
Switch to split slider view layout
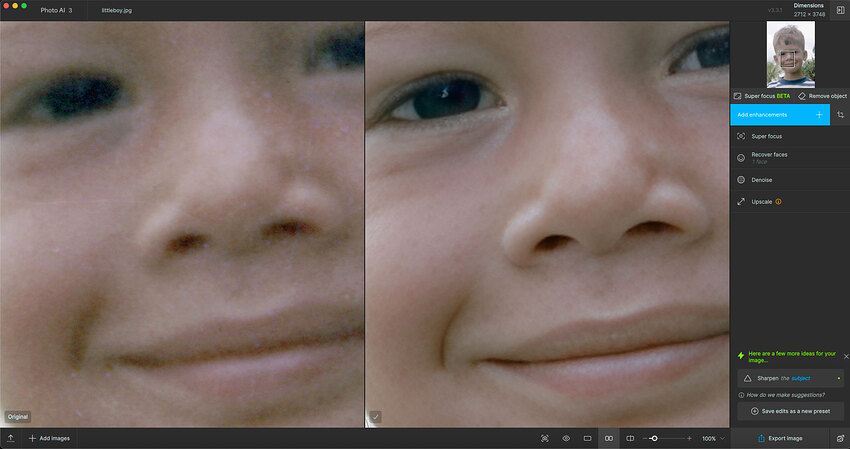pyautogui.click(x=630, y=438)
